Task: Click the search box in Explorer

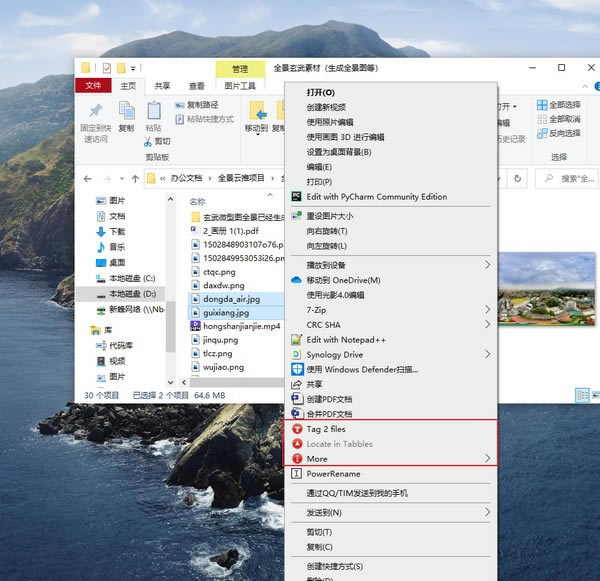Action: point(570,178)
